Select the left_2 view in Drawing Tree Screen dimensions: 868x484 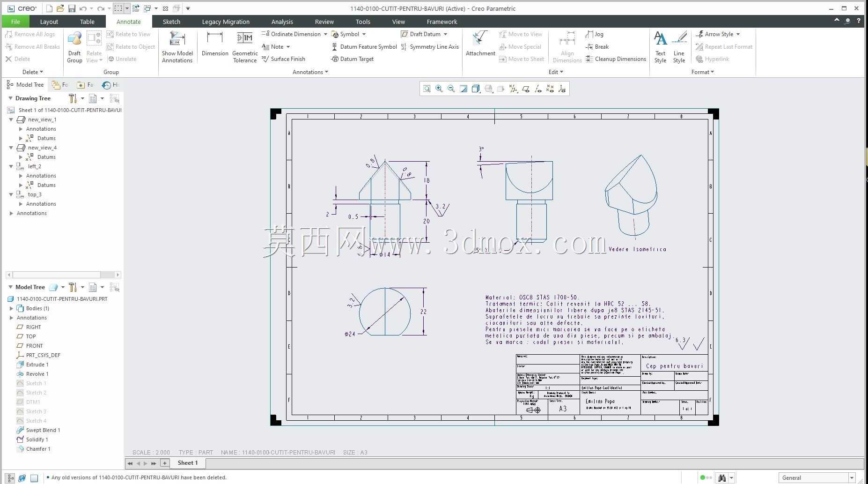click(29, 166)
